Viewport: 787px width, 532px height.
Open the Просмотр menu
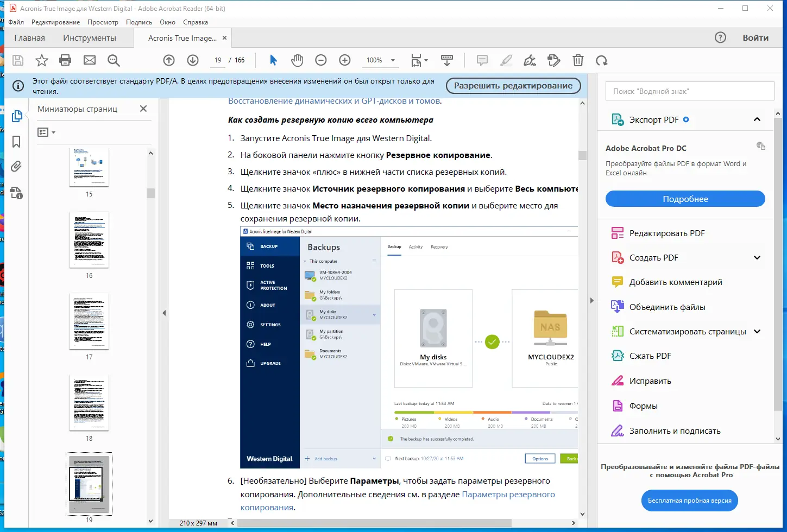tap(103, 22)
